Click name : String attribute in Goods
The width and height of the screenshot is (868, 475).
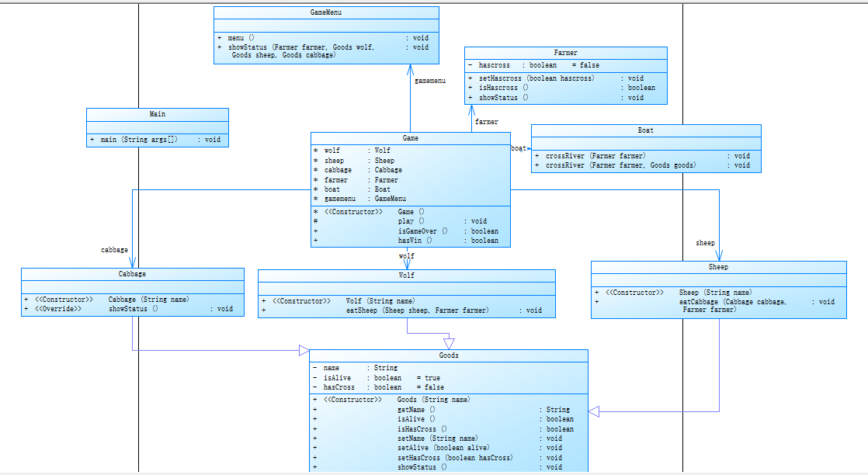click(x=355, y=368)
